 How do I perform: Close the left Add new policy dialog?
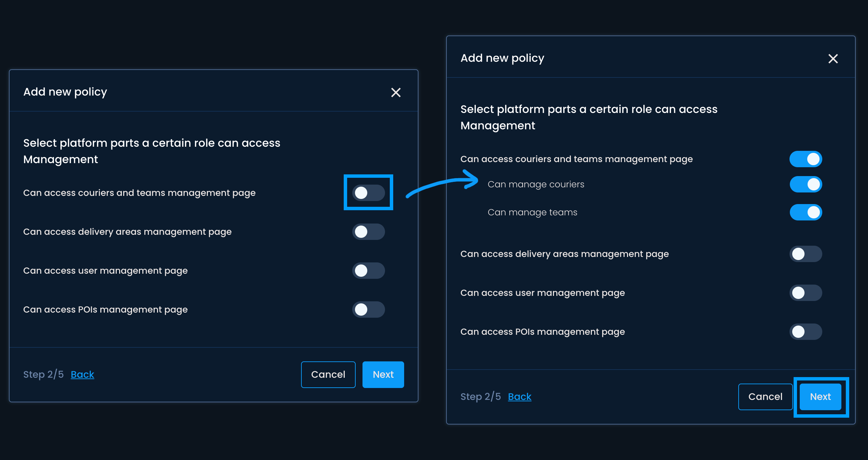point(396,92)
